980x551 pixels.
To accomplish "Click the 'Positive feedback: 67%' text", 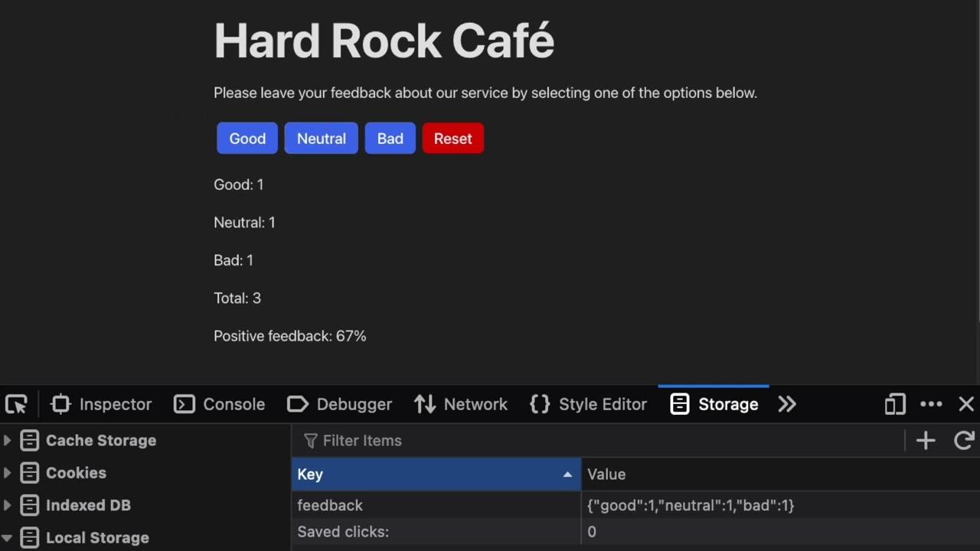I will (x=290, y=336).
